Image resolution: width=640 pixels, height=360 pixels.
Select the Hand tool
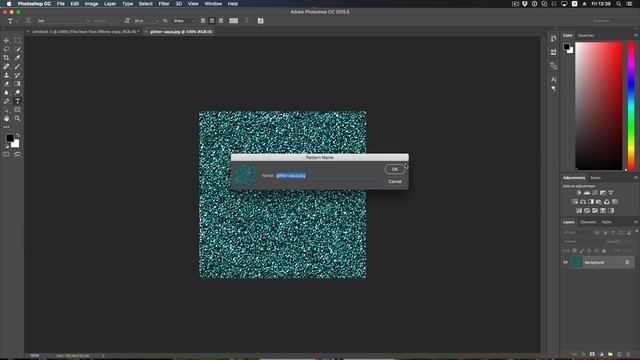pos(6,118)
